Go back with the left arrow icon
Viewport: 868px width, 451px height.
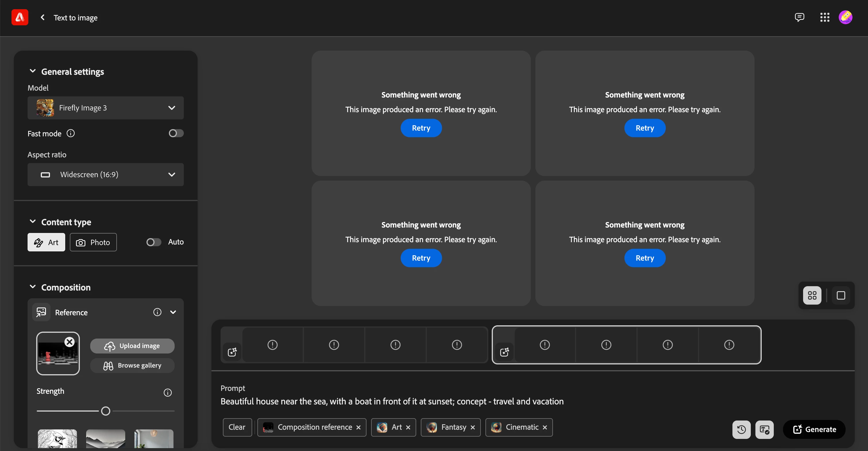click(x=43, y=17)
